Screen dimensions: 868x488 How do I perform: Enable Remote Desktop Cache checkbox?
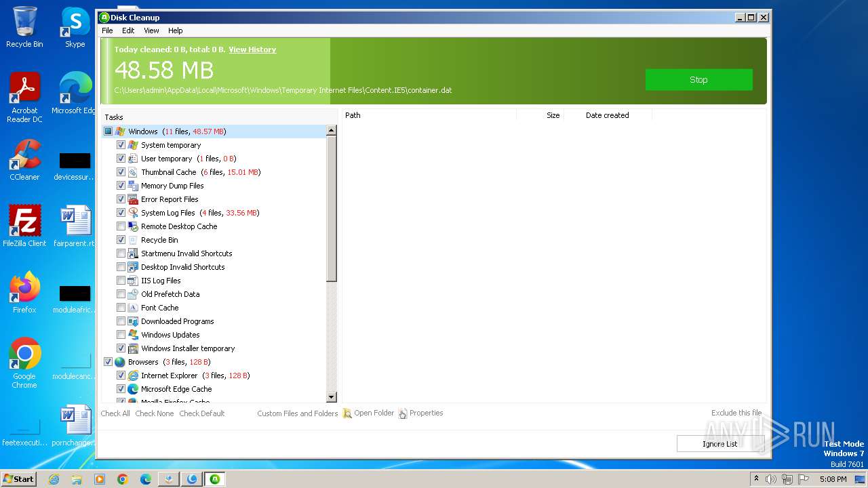121,226
